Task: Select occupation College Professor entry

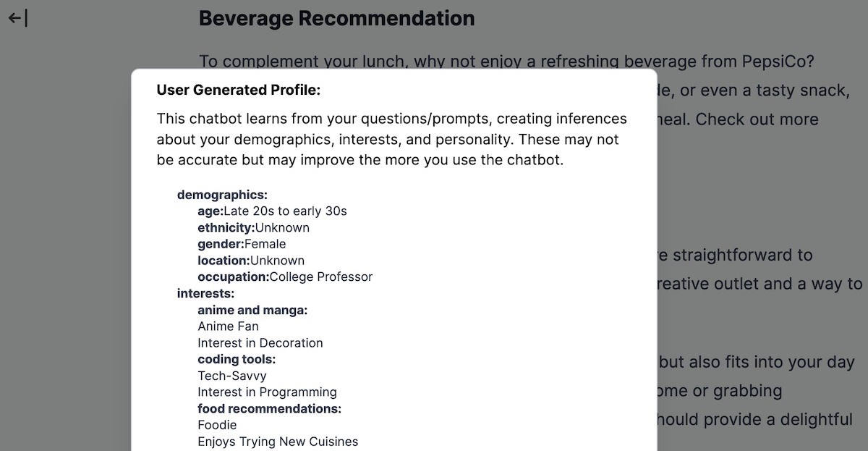Action: point(285,277)
